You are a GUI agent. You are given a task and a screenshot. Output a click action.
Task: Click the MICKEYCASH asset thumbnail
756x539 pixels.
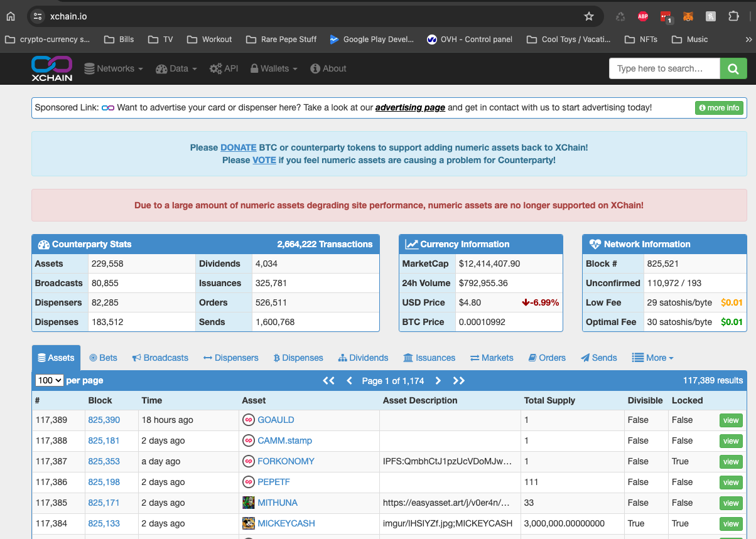click(249, 523)
